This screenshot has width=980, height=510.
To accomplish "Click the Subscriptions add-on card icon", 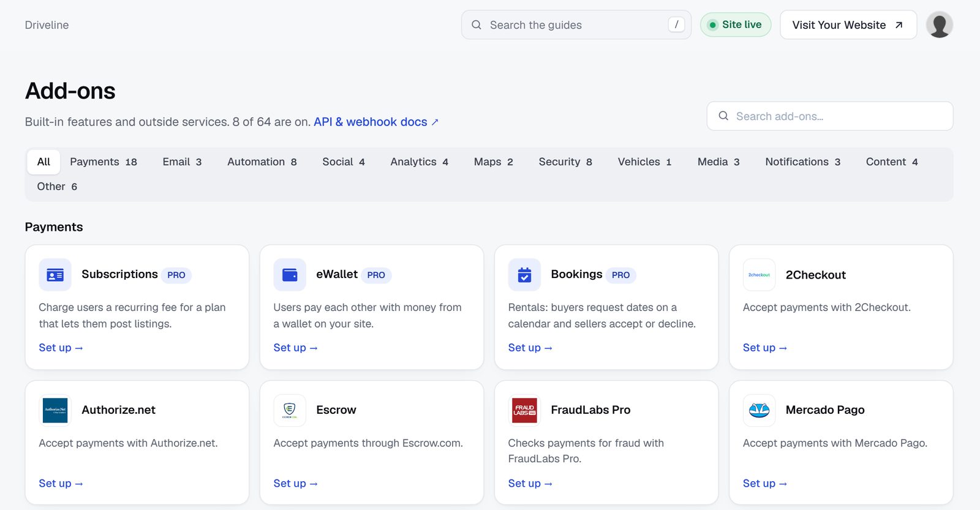I will click(x=55, y=275).
